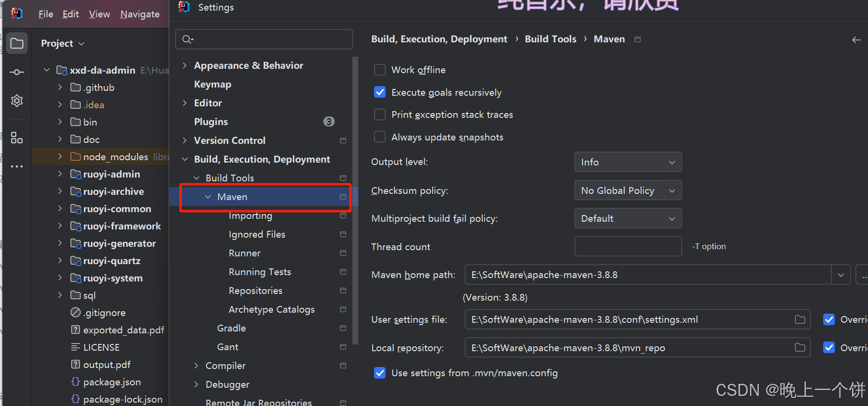Open the Structure tool window icon

tap(17, 138)
